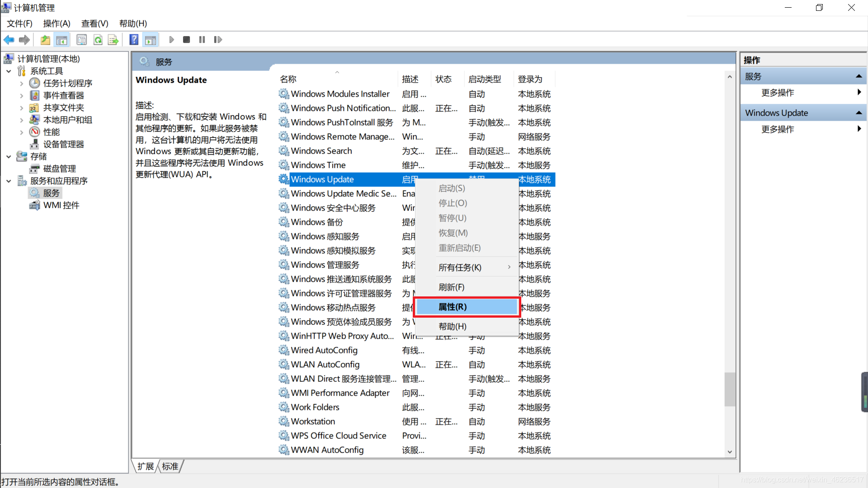
Task: Open the 操作(A) menu
Action: pos(57,23)
